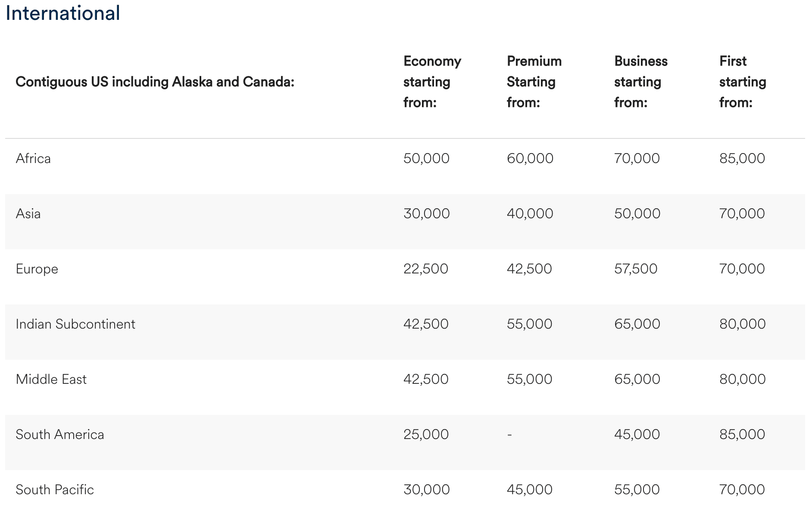Click Europe's 57,500 business value

pos(636,269)
